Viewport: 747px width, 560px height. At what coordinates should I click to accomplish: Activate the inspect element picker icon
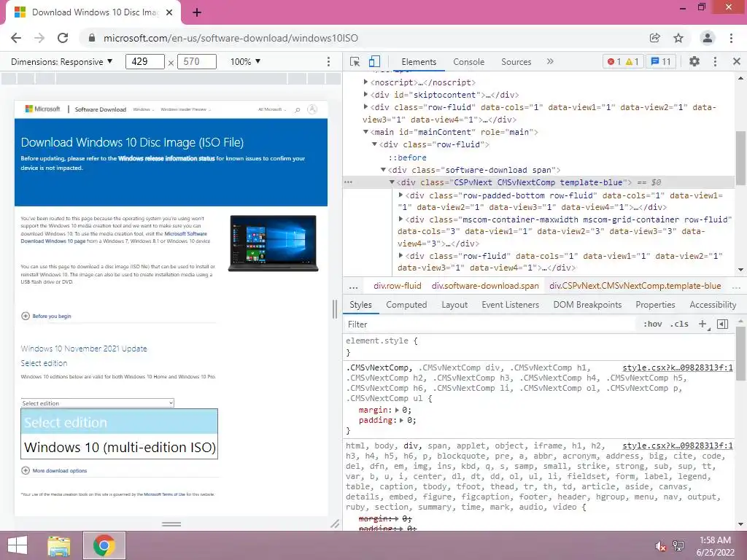(x=355, y=61)
